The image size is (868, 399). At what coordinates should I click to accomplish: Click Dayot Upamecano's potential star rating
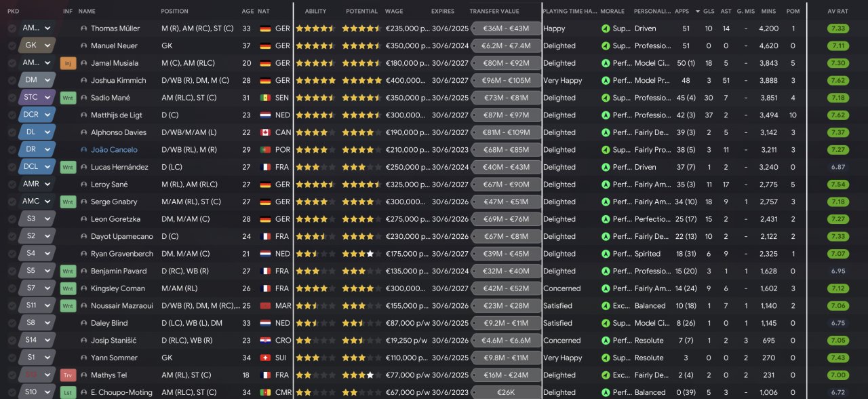click(x=361, y=237)
